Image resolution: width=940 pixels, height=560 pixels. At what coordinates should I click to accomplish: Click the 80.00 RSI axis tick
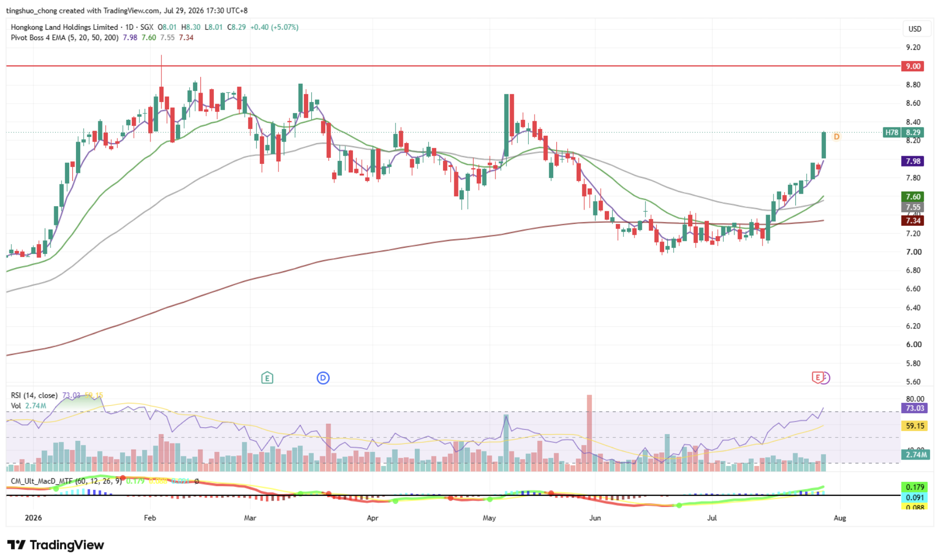915,399
